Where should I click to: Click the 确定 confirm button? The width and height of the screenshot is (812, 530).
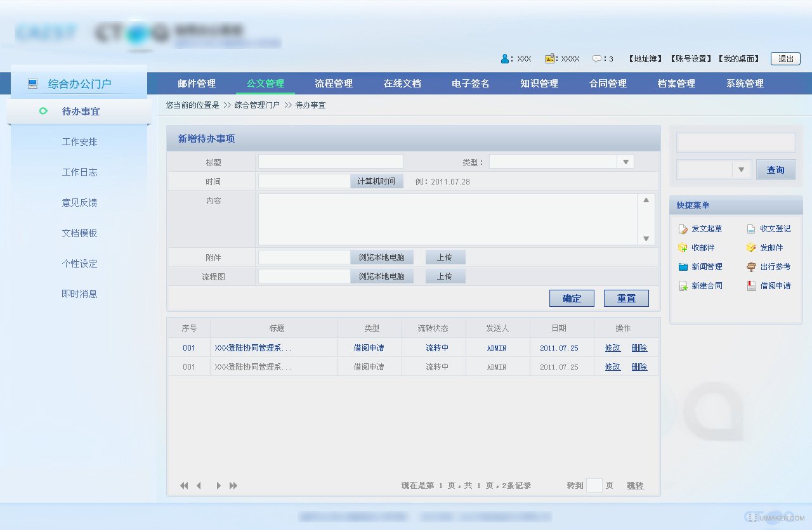pyautogui.click(x=572, y=298)
